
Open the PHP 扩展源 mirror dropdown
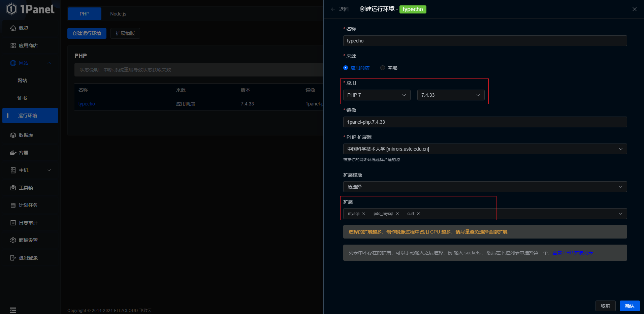[485, 149]
